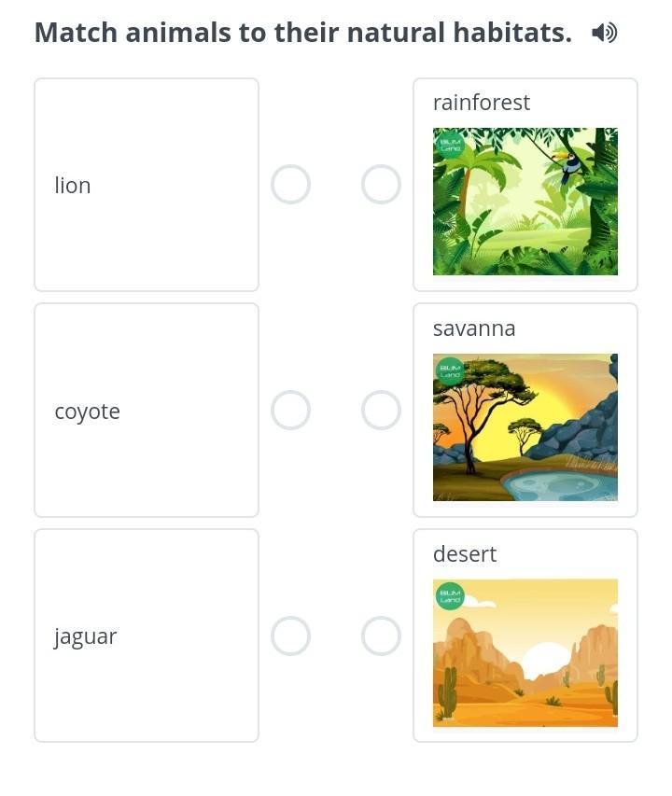Viewport: 672px width, 796px height.
Task: Select the circle next to jaguar
Action: point(290,636)
